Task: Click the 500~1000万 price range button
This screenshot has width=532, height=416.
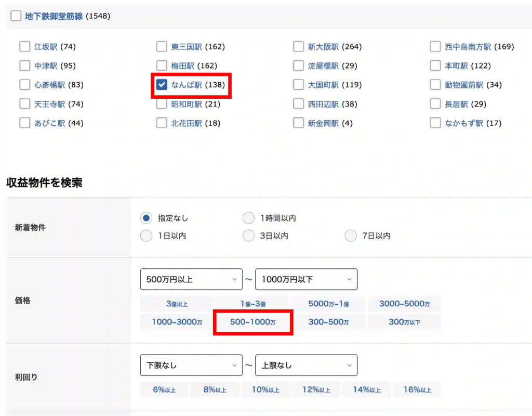Action: 253,322
